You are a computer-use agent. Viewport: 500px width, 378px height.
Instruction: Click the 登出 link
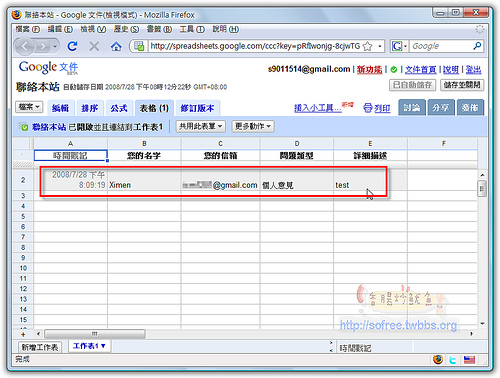473,69
